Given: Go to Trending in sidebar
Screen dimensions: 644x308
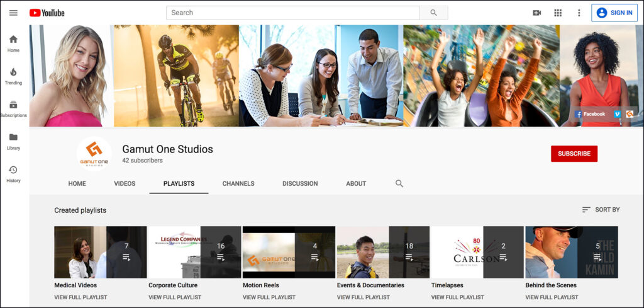Looking at the screenshot, I should [x=13, y=76].
